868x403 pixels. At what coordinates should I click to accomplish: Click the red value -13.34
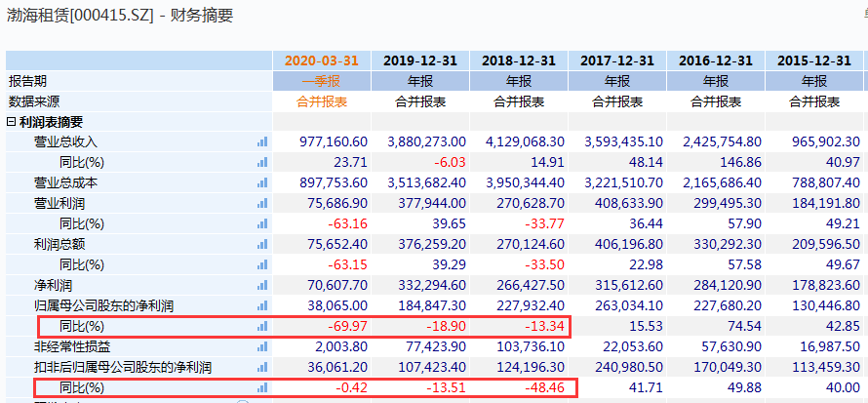[544, 326]
